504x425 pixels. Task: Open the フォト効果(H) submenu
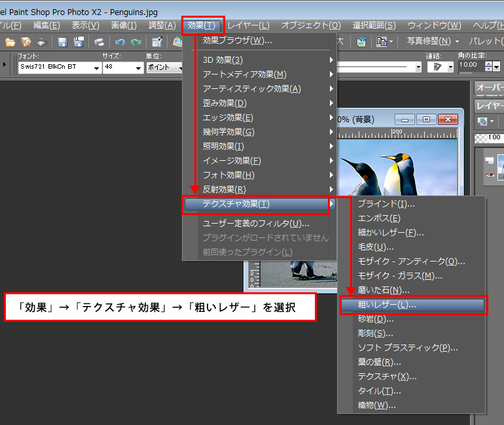pos(259,175)
